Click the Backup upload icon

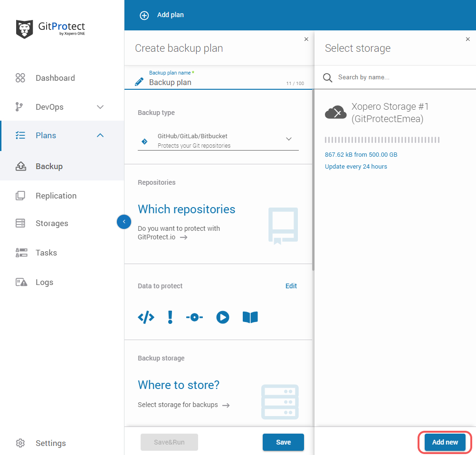[20, 166]
